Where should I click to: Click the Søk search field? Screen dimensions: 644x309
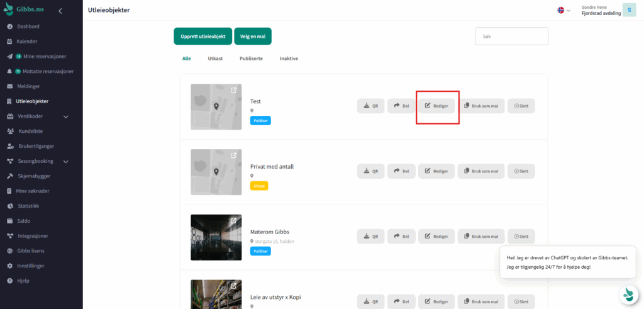(511, 37)
